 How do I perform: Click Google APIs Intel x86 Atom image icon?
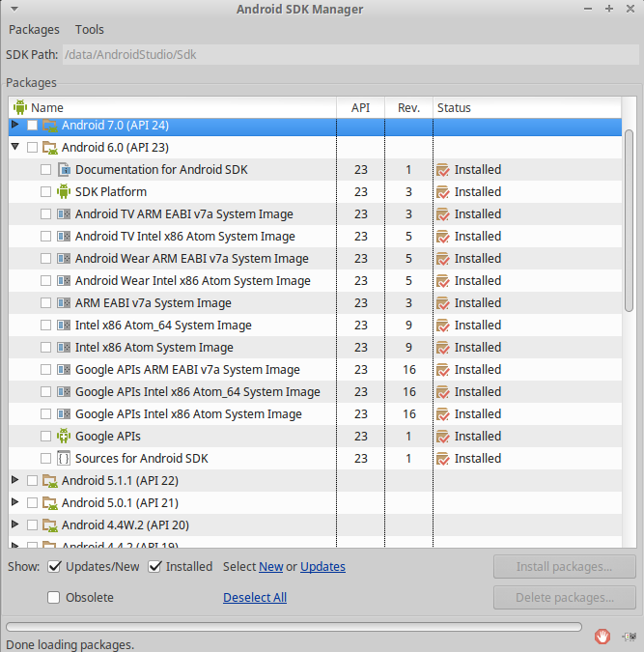pyautogui.click(x=64, y=414)
